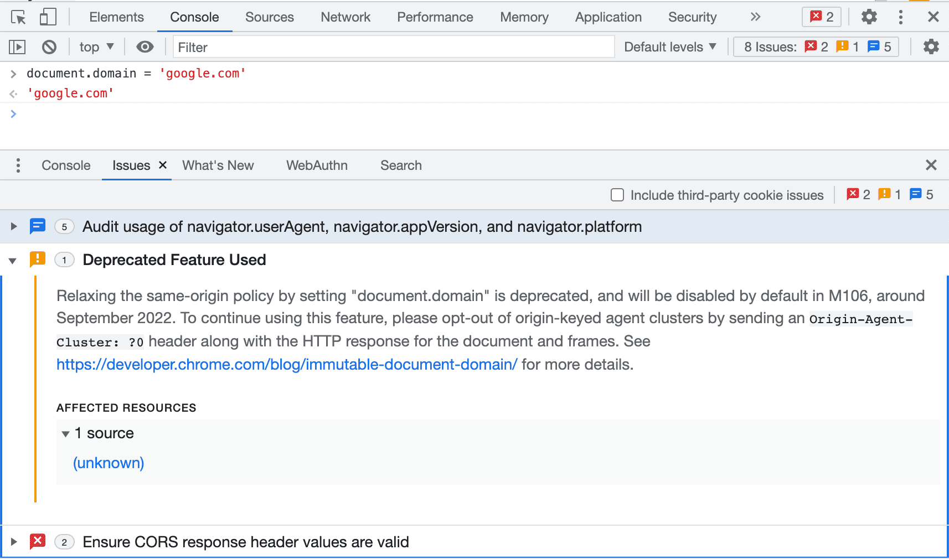Clear the console
Viewport: 949px width, 560px height.
coord(49,47)
